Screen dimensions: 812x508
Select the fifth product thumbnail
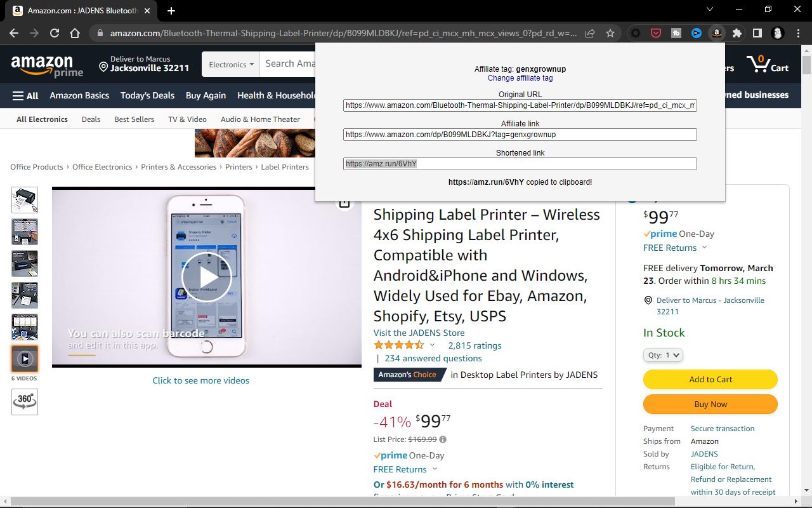(25, 327)
